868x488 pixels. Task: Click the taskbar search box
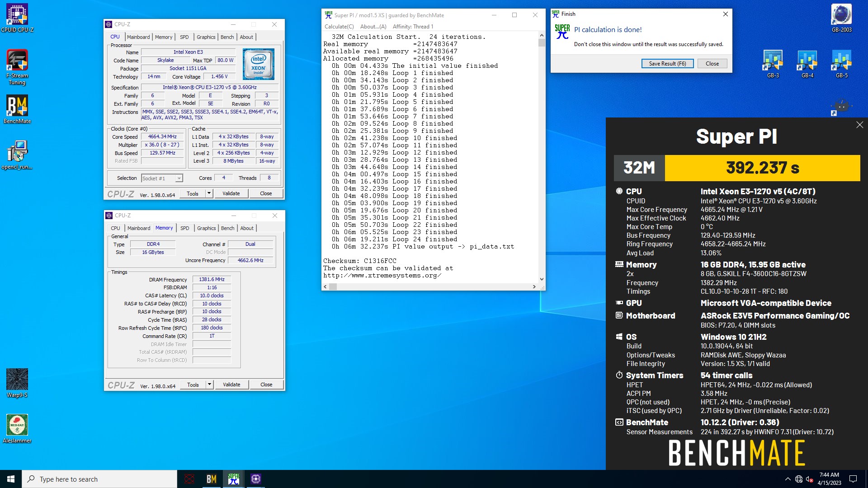point(99,479)
